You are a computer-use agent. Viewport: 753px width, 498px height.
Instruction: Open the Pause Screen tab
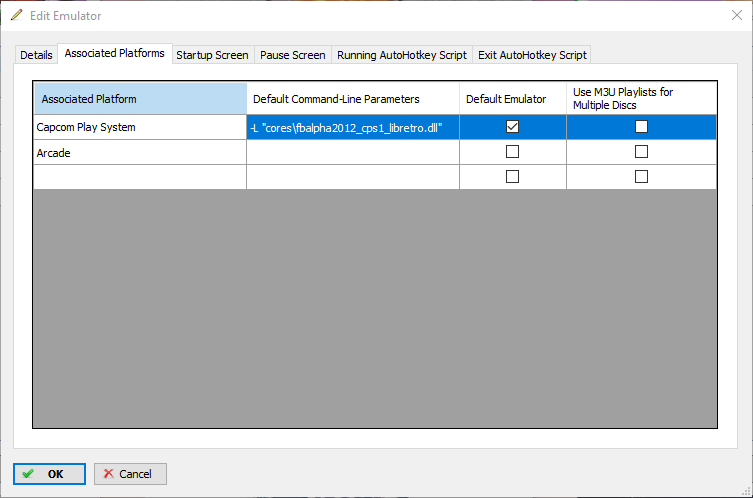tap(292, 55)
